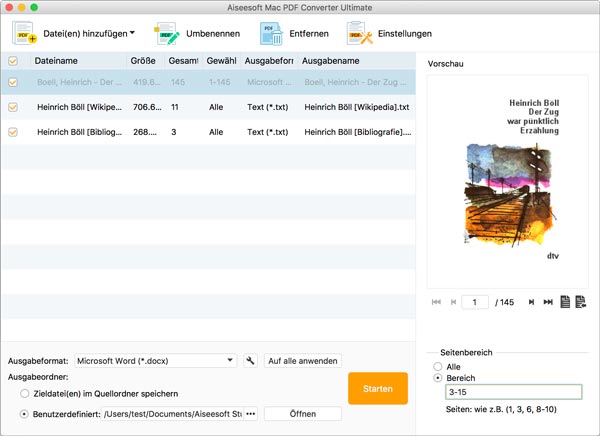This screenshot has height=436, width=600.
Task: Expand the Datei(en) hinzufügen dropdown arrow
Action: pyautogui.click(x=133, y=33)
